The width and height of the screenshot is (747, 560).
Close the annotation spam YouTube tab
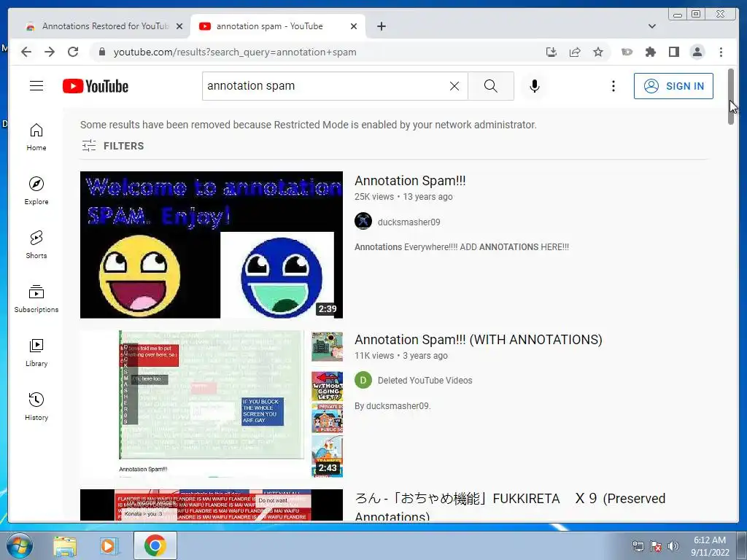(x=354, y=26)
